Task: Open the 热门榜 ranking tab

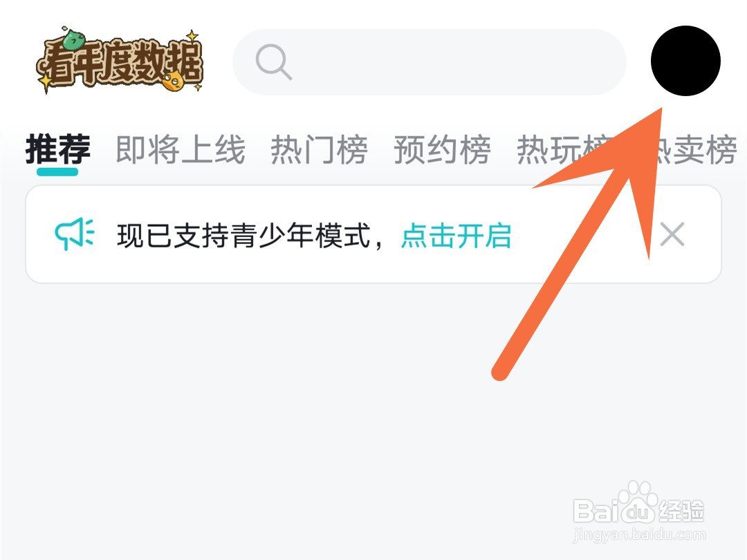Action: tap(319, 149)
